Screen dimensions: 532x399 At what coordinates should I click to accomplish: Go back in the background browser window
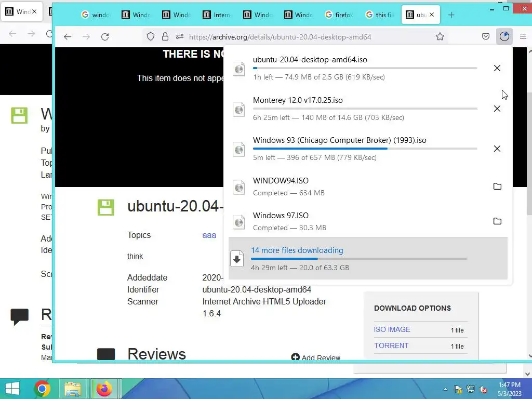click(12, 34)
